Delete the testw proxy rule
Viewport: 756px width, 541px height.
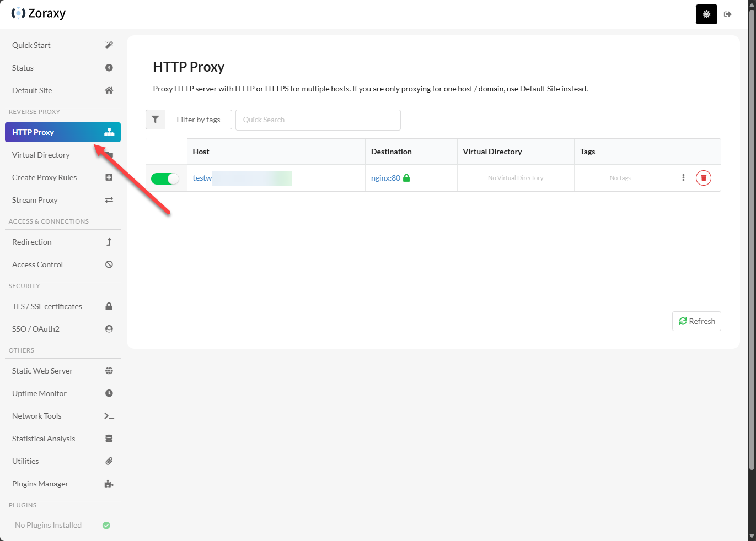(x=703, y=178)
